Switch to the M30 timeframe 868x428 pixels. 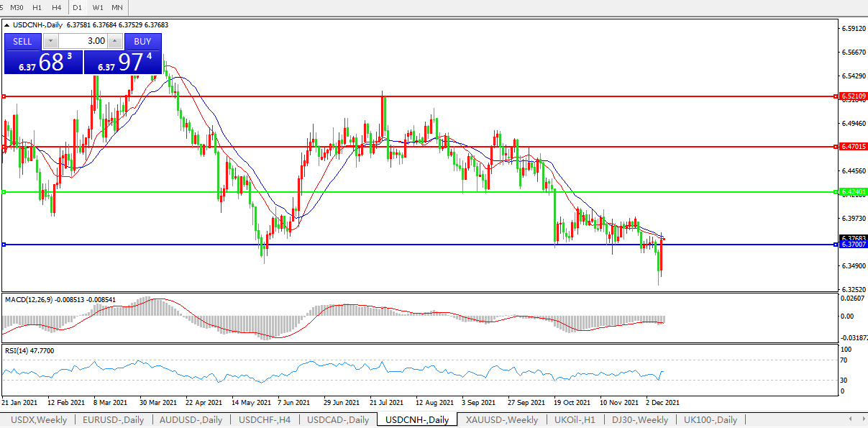(17, 7)
